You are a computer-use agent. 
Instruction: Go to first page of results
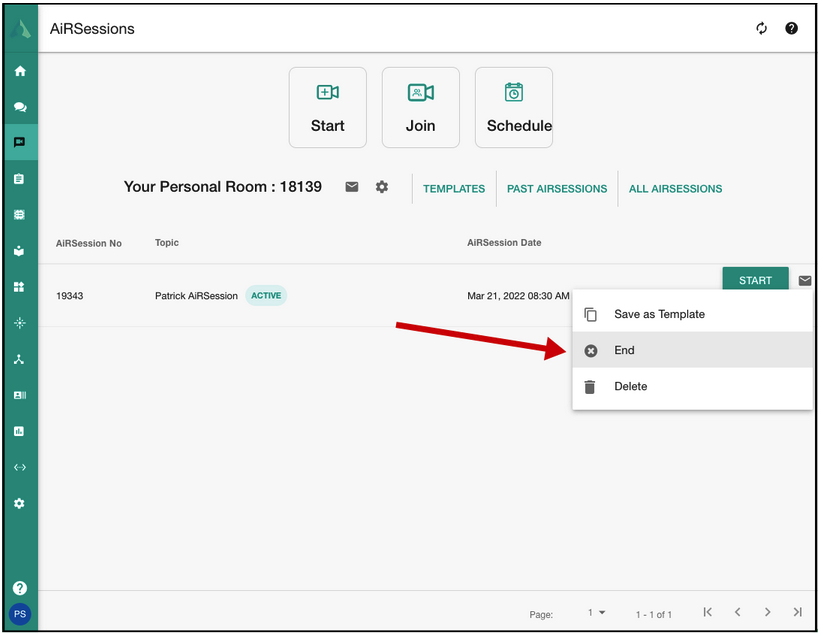[x=708, y=612]
